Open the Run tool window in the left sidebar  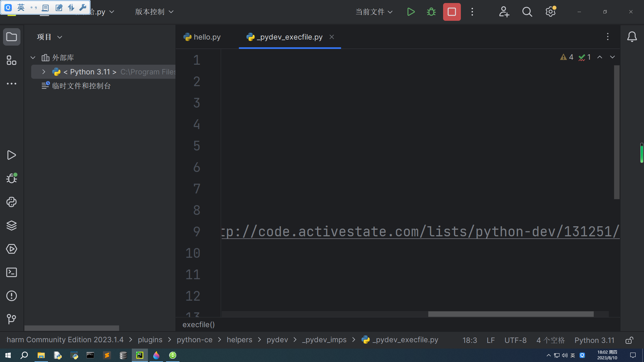pyautogui.click(x=12, y=155)
